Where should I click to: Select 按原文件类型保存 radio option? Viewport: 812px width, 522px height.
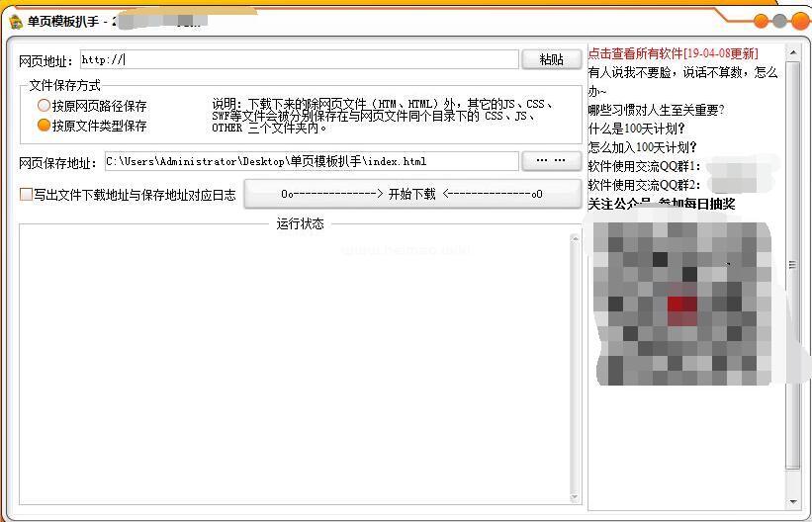(44, 126)
